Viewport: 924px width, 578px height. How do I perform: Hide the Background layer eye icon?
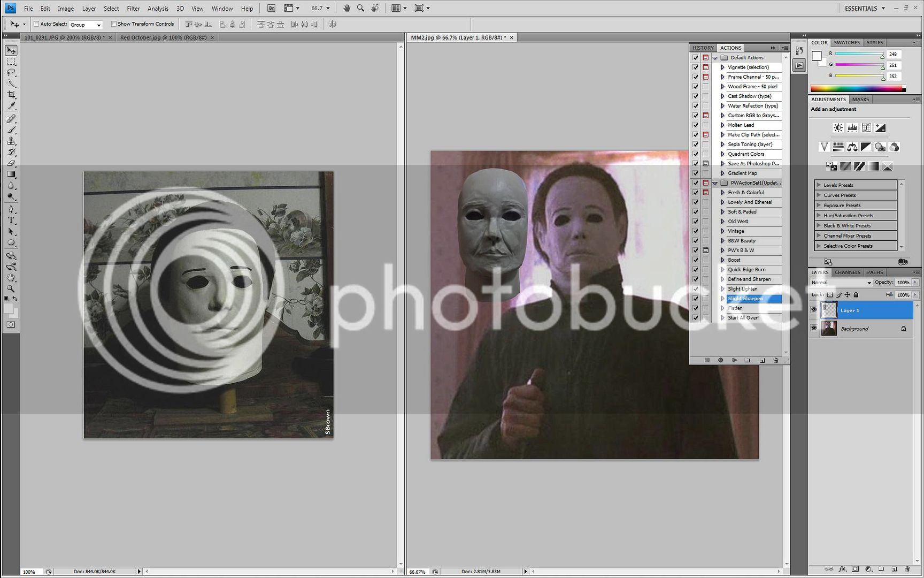pos(814,328)
